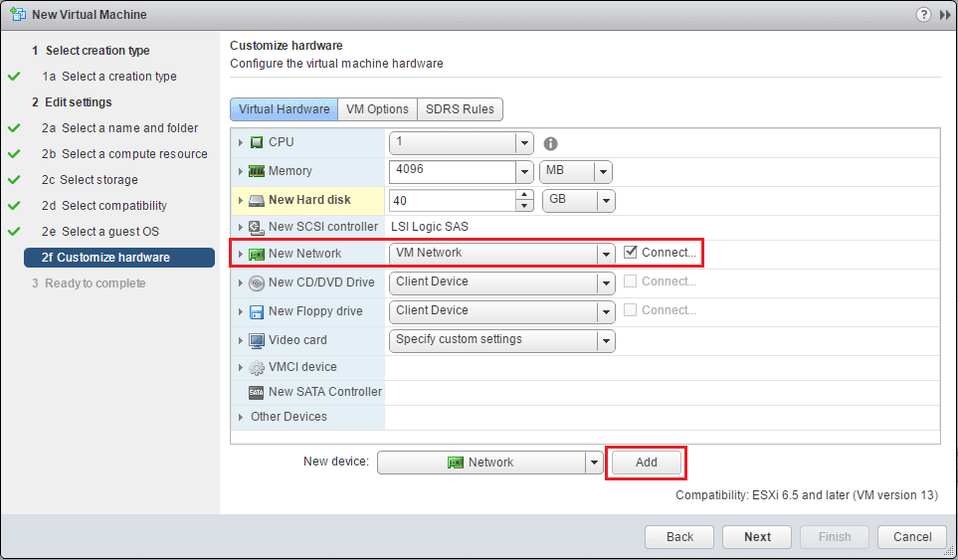958x560 pixels.
Task: Click the Cancel button
Action: (912, 537)
